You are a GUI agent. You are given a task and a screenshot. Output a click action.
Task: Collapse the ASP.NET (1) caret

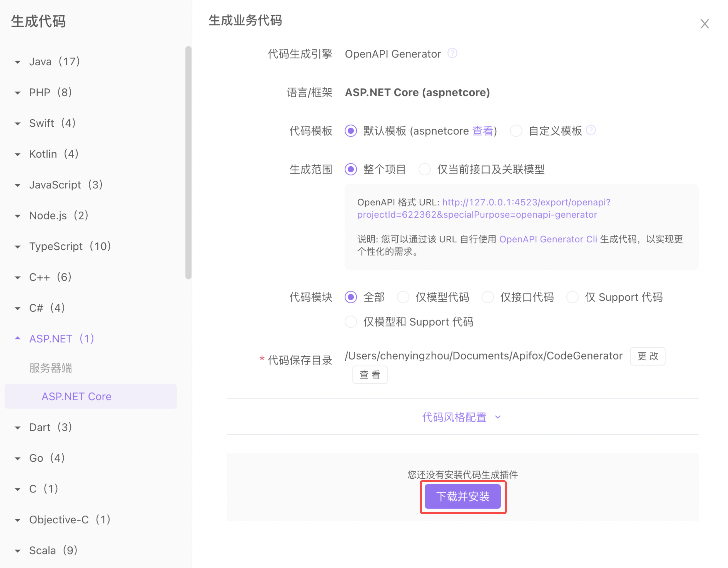click(18, 339)
